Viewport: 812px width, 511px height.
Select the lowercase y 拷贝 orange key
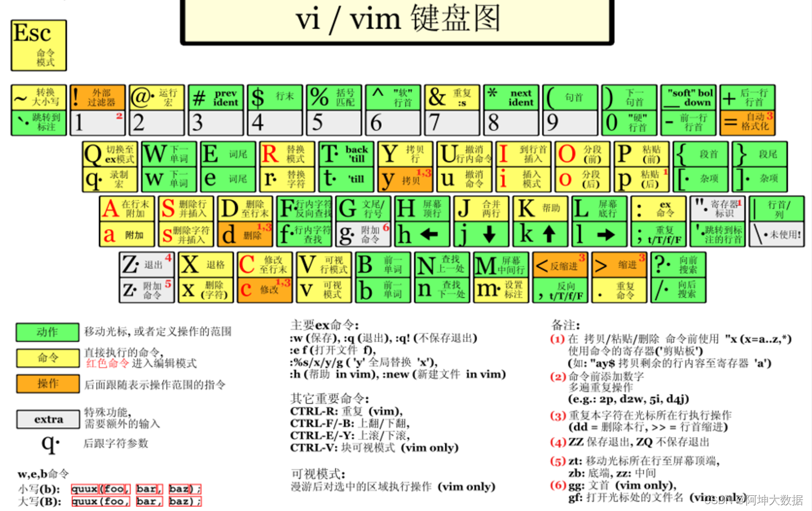pos(405,179)
